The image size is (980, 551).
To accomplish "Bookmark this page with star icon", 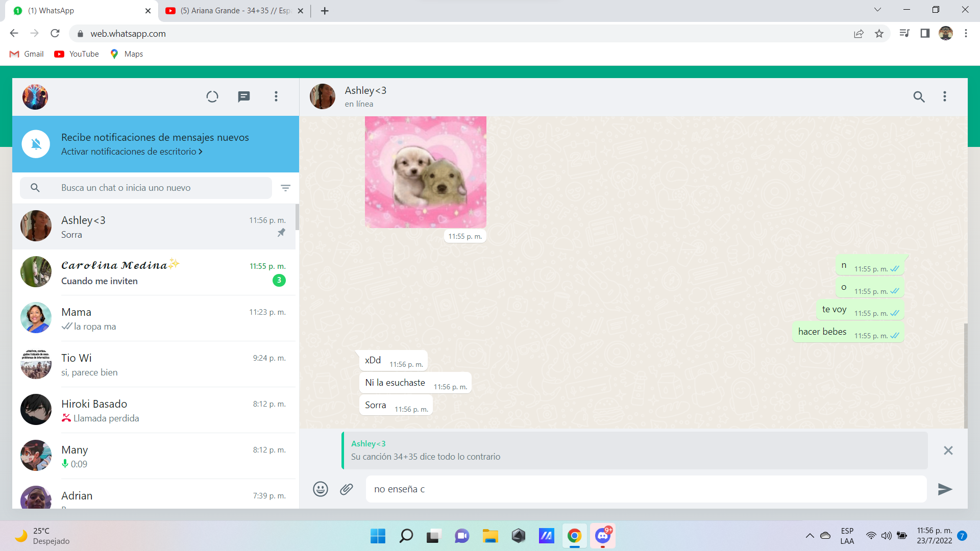I will pyautogui.click(x=879, y=34).
